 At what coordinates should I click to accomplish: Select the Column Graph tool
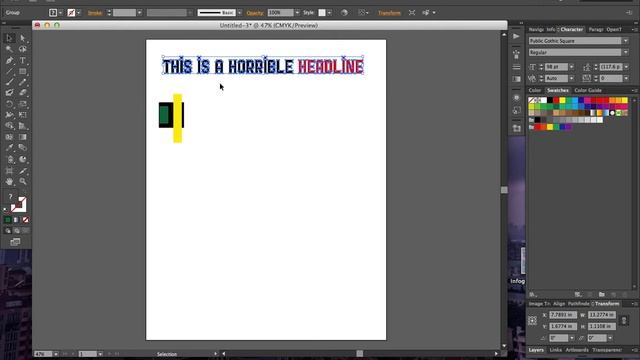point(23,159)
